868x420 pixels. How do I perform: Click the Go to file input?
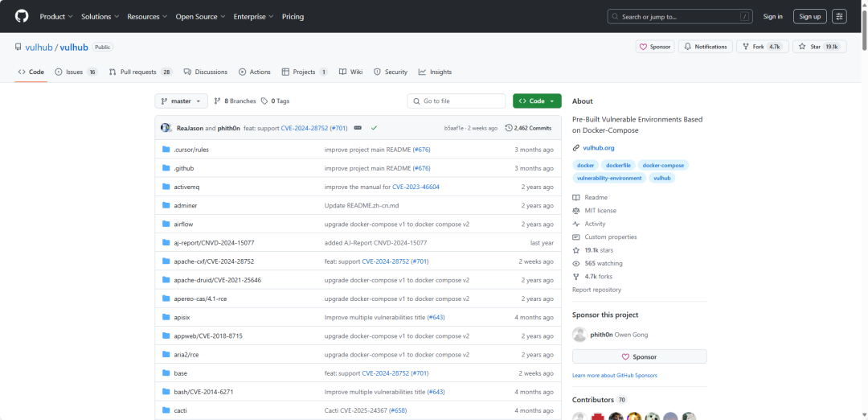pyautogui.click(x=457, y=101)
